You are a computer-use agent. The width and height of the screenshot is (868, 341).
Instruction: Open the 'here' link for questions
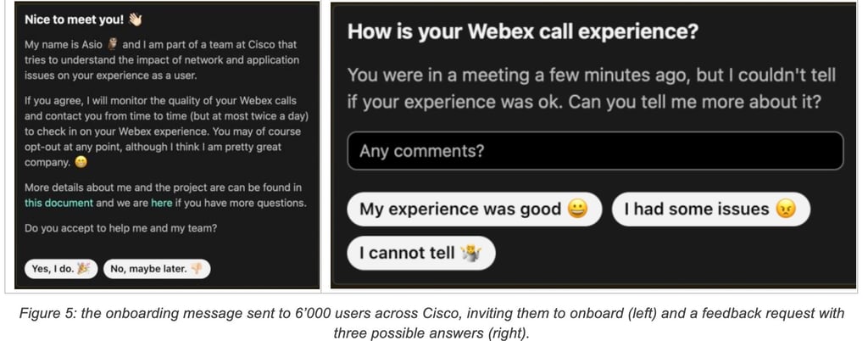[x=162, y=203]
